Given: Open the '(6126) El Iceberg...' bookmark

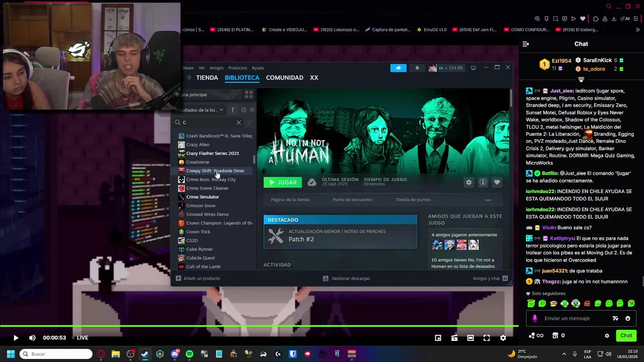Looking at the screenshot, I should [577, 30].
